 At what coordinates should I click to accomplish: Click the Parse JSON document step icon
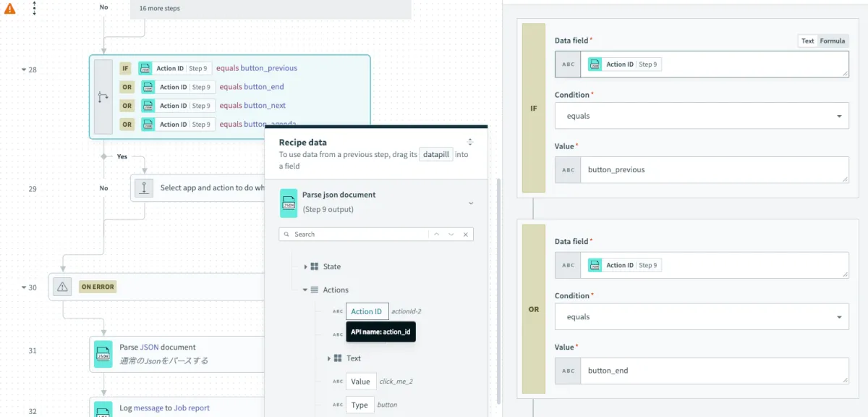point(103,354)
